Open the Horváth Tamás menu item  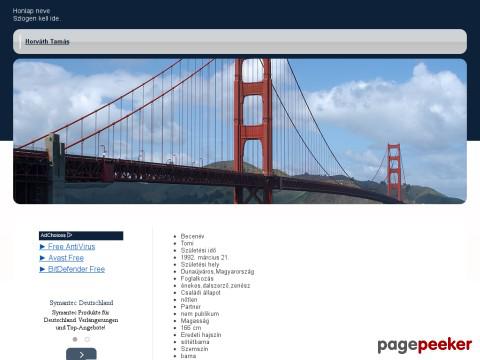tap(47, 42)
